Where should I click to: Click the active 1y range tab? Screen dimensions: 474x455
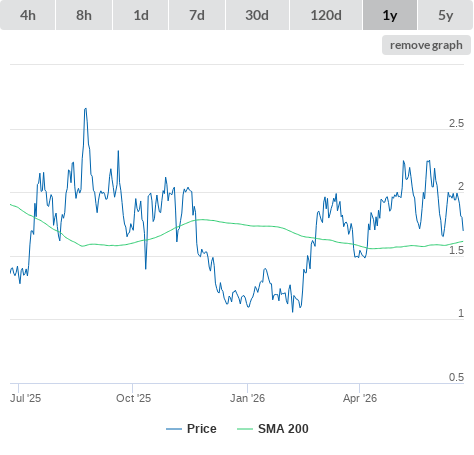[390, 15]
